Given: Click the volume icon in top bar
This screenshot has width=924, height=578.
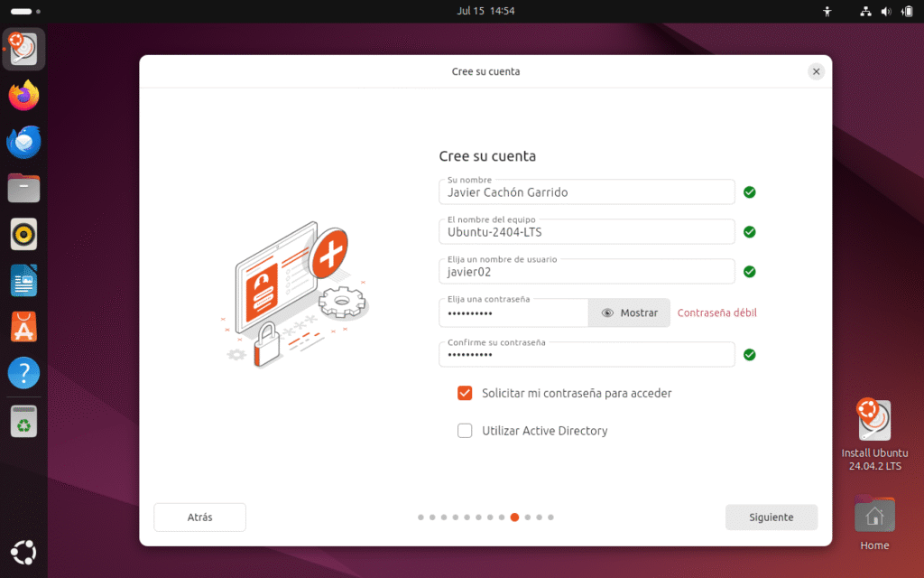Looking at the screenshot, I should (x=886, y=11).
